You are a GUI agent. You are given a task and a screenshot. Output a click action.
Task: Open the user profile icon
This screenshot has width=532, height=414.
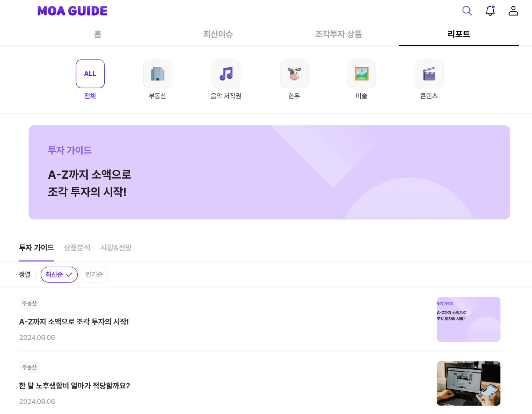pos(513,11)
